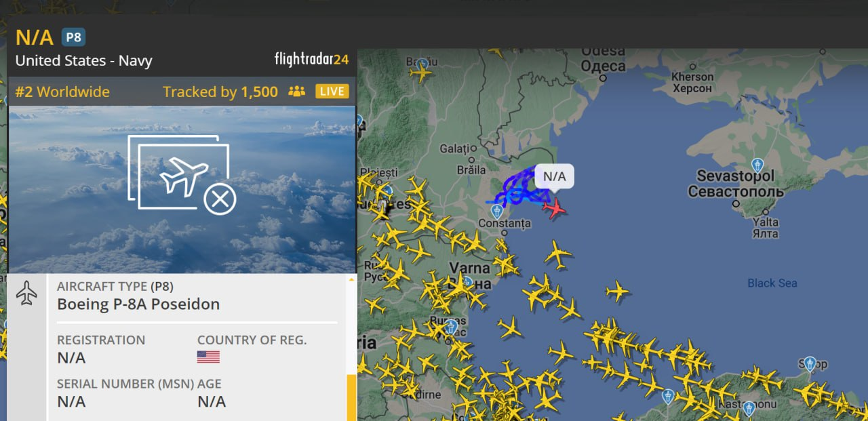
Task: Open the flightradar24 logo link
Action: pyautogui.click(x=311, y=59)
